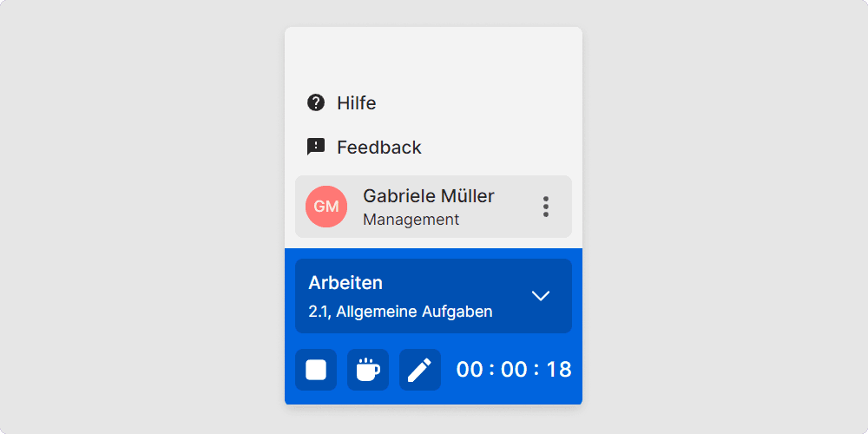Click the hours value in the timer
The image size is (868, 434).
(x=470, y=369)
